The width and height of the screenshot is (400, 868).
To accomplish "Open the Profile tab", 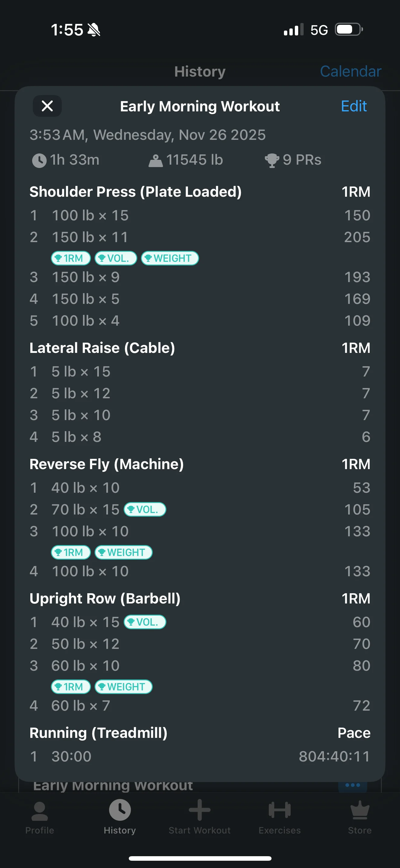I will pyautogui.click(x=39, y=817).
